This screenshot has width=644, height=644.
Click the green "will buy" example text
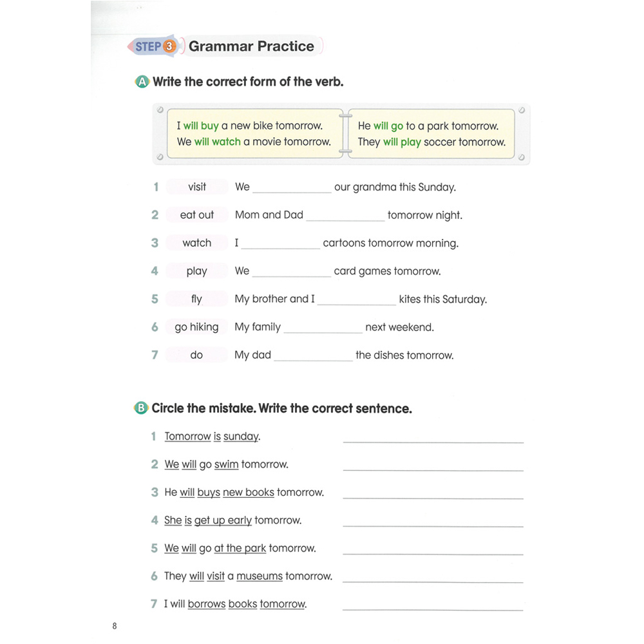201,126
